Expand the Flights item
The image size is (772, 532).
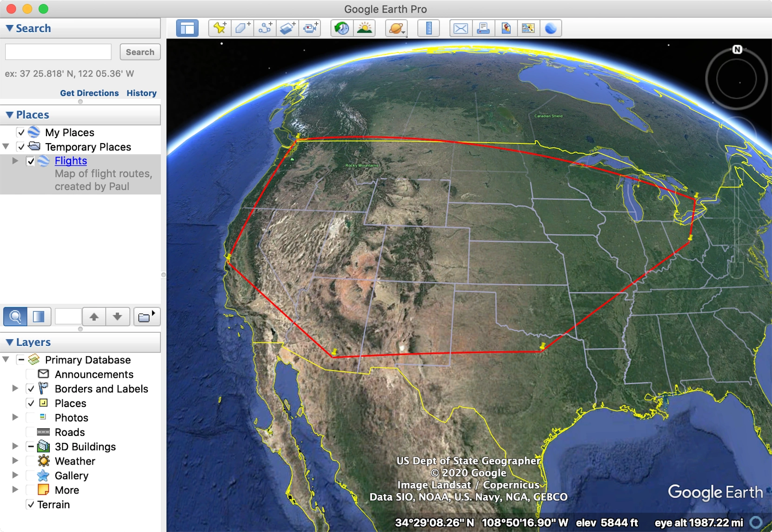click(15, 161)
